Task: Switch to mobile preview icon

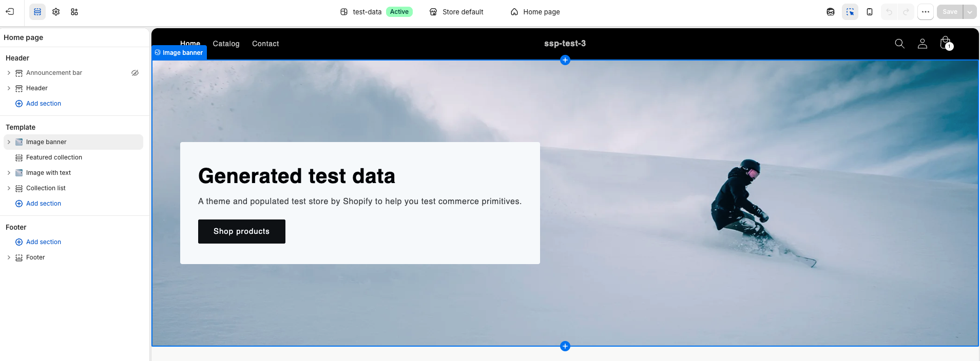Action: point(870,12)
